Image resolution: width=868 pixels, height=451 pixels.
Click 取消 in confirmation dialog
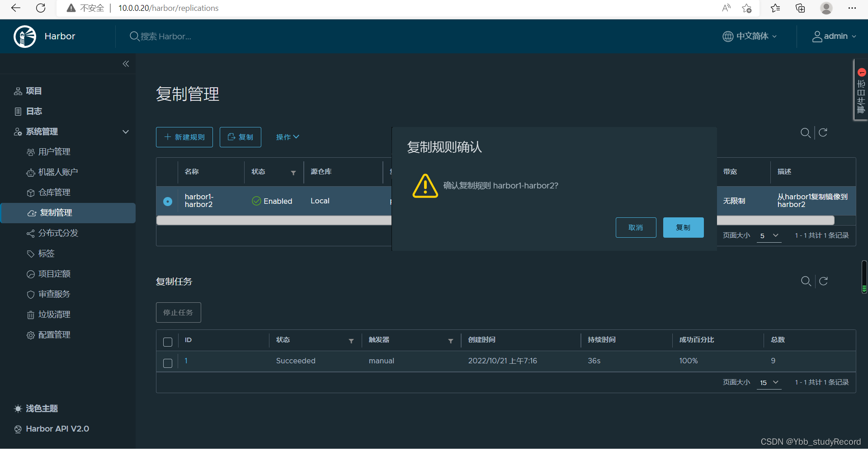click(636, 227)
